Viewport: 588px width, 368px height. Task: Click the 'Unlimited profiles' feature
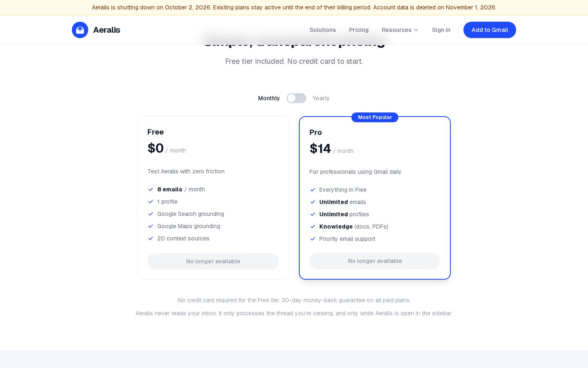tap(344, 214)
